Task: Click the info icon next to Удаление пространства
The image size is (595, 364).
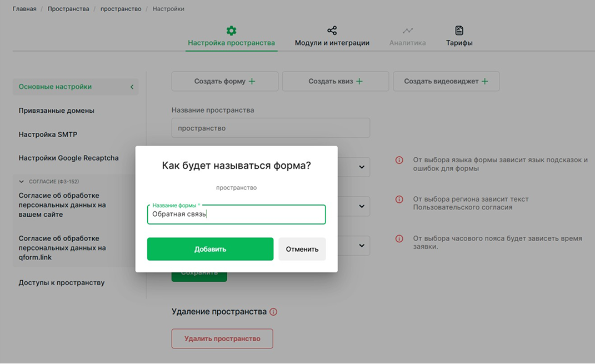Action: pyautogui.click(x=273, y=312)
